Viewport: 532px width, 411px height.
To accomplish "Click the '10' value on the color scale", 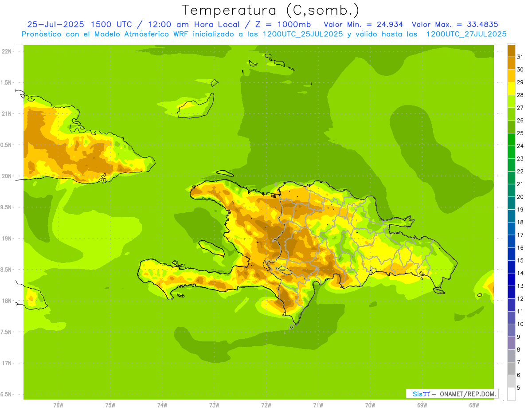I will coord(520,324).
